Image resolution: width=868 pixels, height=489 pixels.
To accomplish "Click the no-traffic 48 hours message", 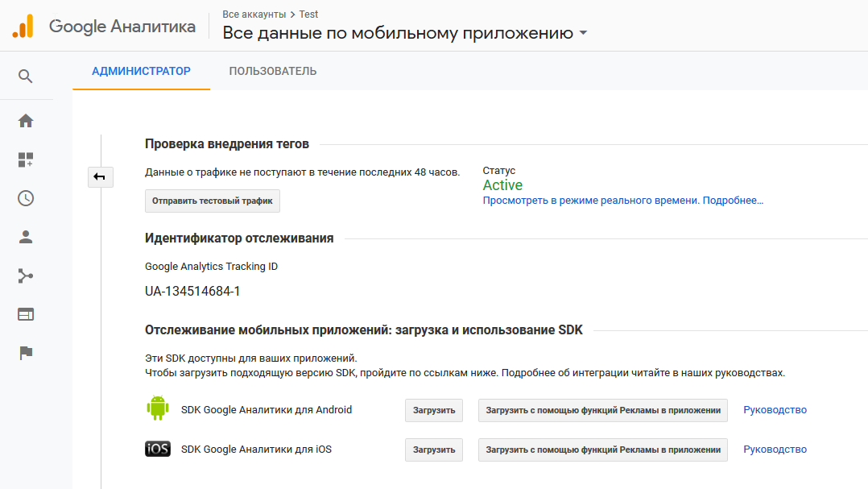I will pyautogui.click(x=302, y=172).
